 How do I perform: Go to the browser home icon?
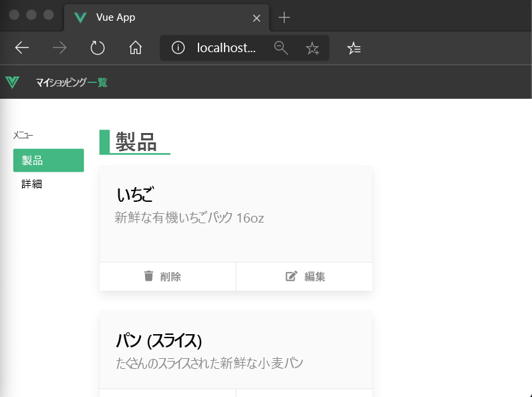pos(136,48)
